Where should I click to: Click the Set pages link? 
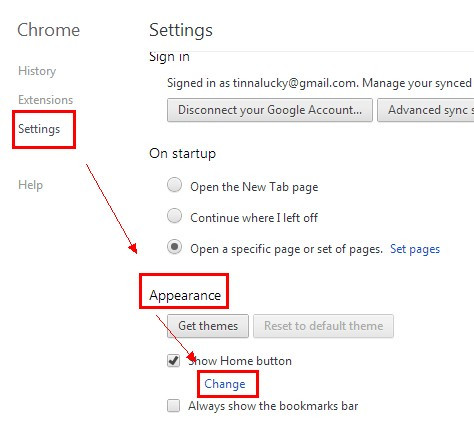coord(415,249)
